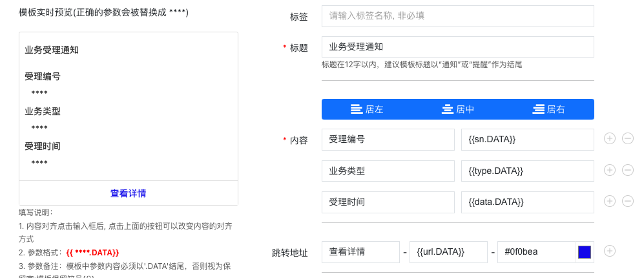The image size is (644, 278).
Task: Click the 标题 field containing 业务受理通知
Action: tap(457, 47)
